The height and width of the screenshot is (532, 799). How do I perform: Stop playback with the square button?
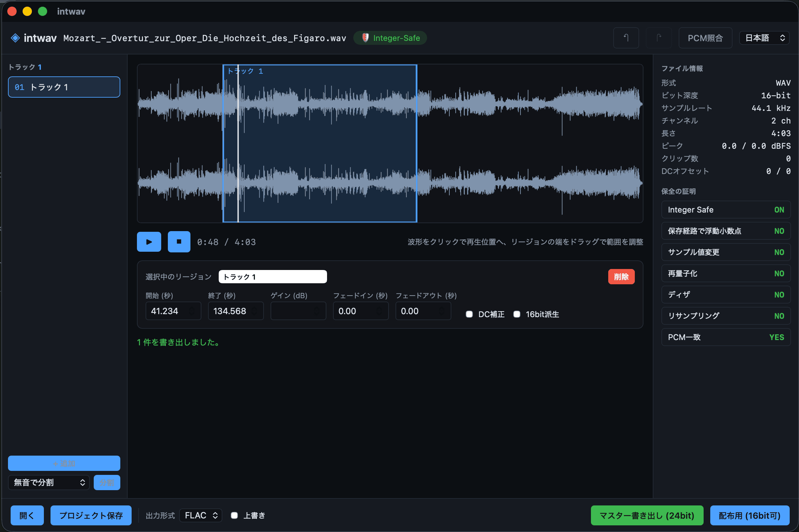(179, 241)
